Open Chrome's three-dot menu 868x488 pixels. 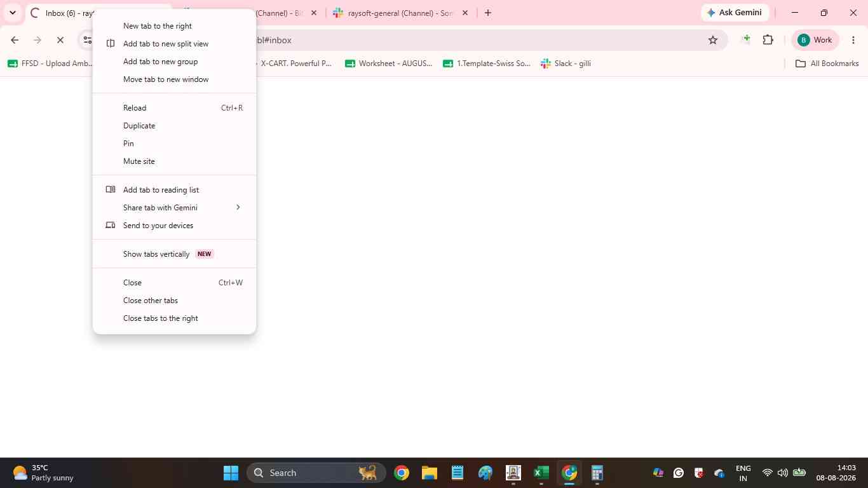(x=853, y=40)
